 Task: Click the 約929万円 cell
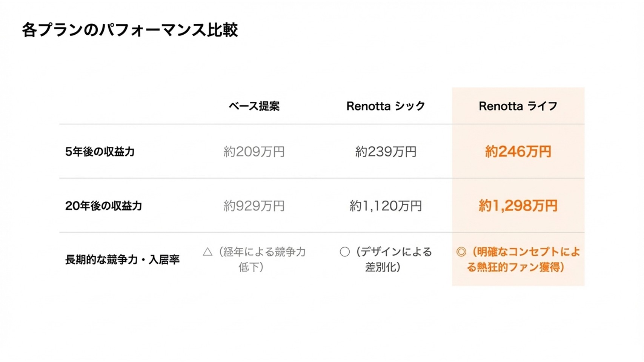coord(254,206)
